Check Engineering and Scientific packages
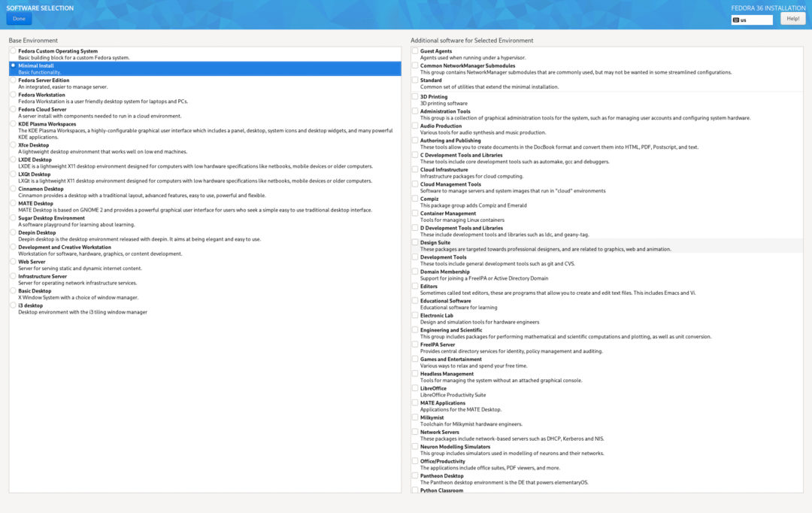The image size is (812, 513). (x=415, y=329)
